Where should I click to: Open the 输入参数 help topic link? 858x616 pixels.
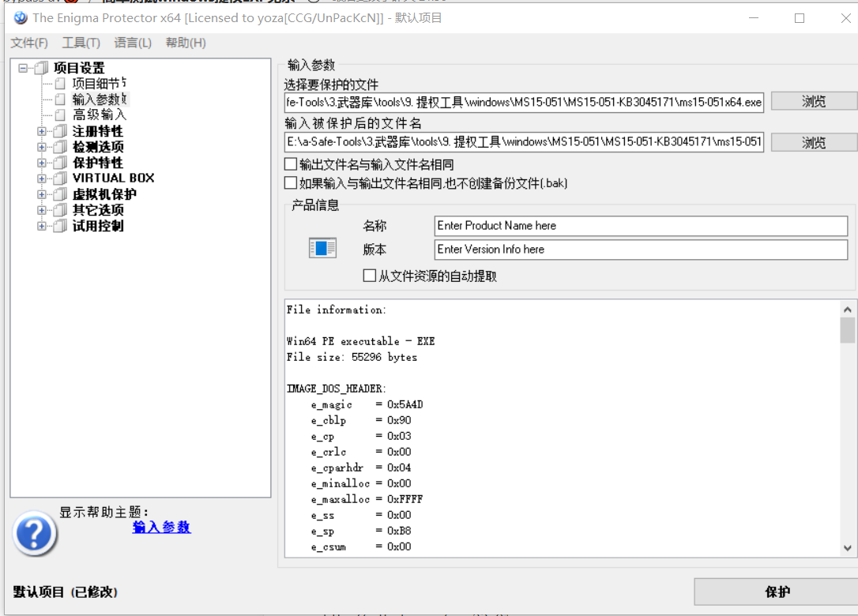pyautogui.click(x=161, y=527)
